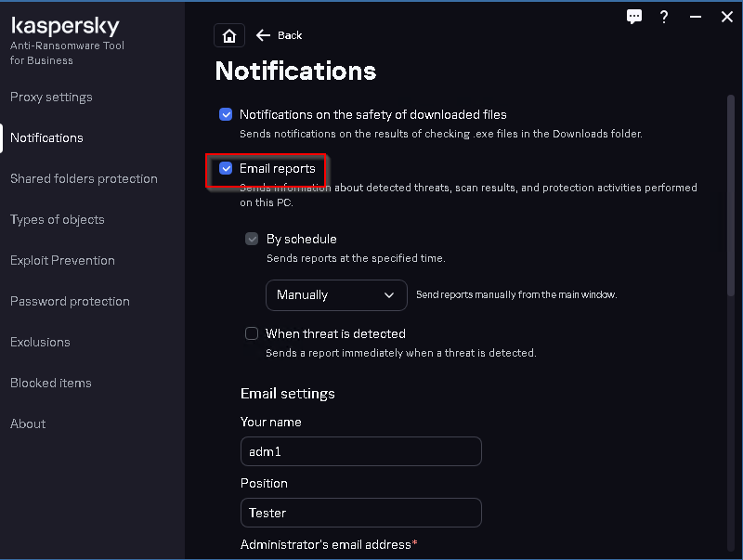Click the Your name input field
This screenshot has width=743, height=560.
coord(360,451)
